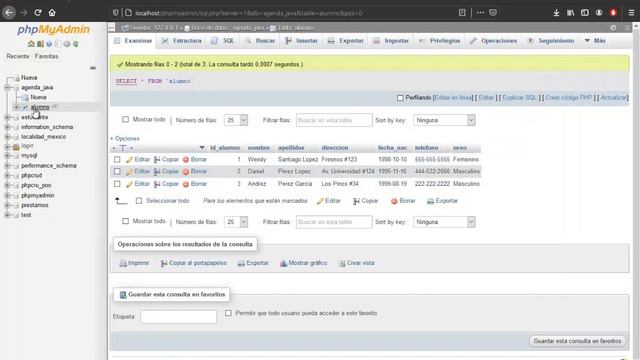The width and height of the screenshot is (640, 360).
Task: Expand the mysql database tree node
Action: pos(7,156)
